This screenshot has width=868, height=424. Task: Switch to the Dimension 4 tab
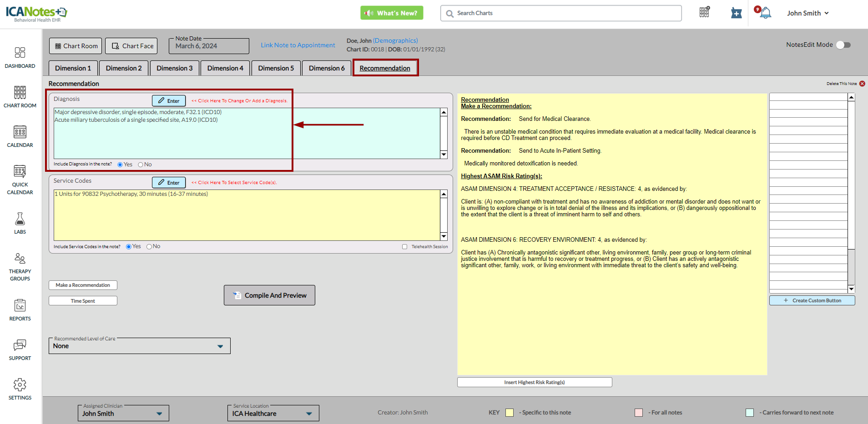click(x=225, y=68)
